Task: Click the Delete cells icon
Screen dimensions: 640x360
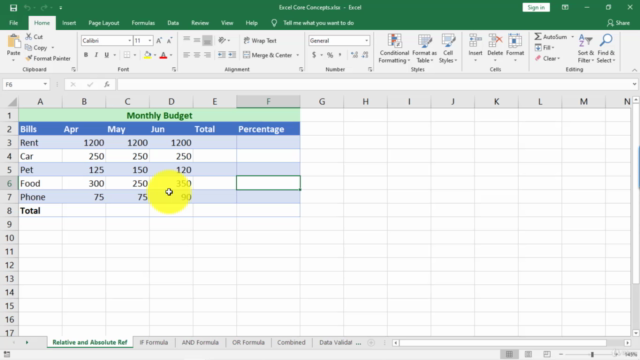Action: point(495,41)
